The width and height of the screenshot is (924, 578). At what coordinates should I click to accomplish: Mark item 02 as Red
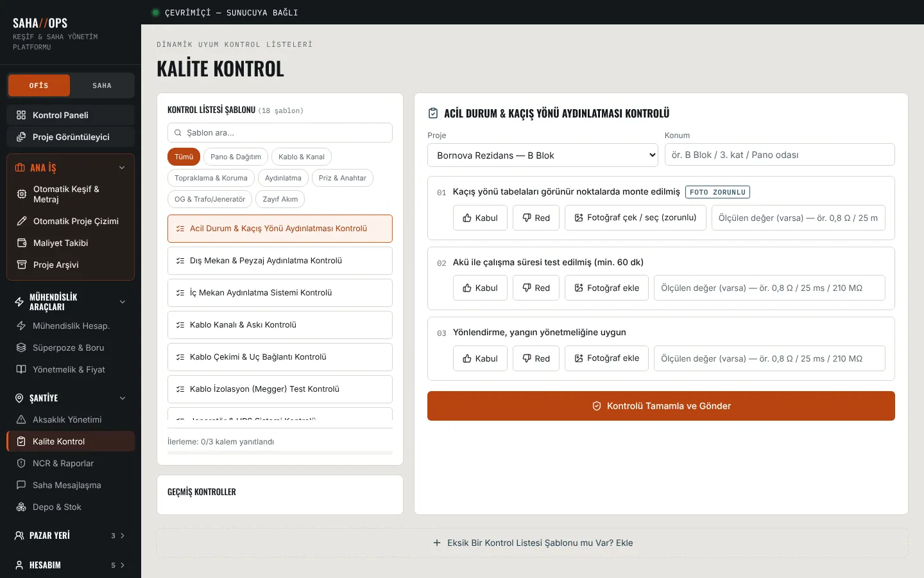(x=536, y=288)
